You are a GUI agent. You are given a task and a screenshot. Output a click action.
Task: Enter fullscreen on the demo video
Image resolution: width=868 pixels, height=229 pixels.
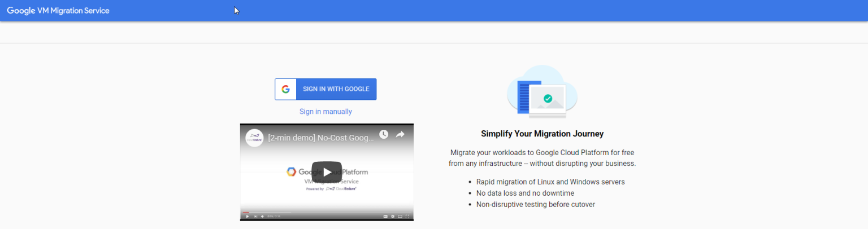coord(407,217)
